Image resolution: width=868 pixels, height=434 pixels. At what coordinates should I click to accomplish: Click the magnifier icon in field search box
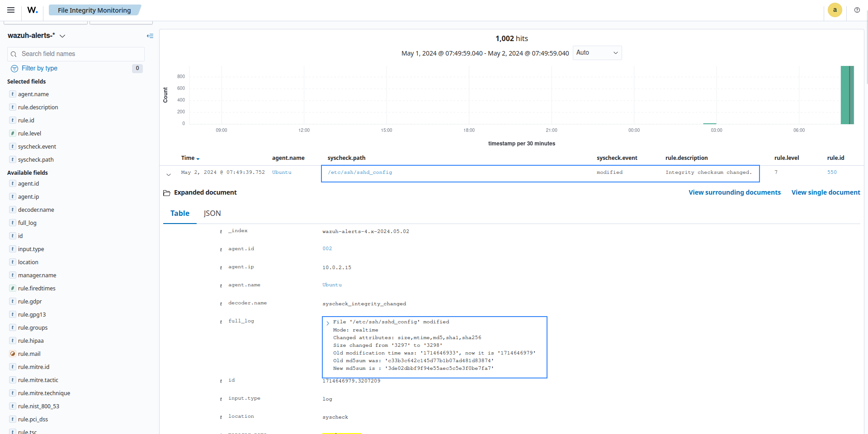click(x=14, y=54)
